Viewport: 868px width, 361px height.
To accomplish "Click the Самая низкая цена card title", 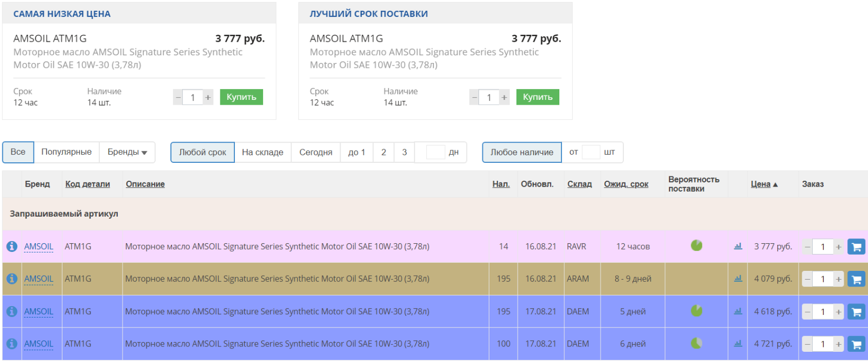I will (x=62, y=14).
